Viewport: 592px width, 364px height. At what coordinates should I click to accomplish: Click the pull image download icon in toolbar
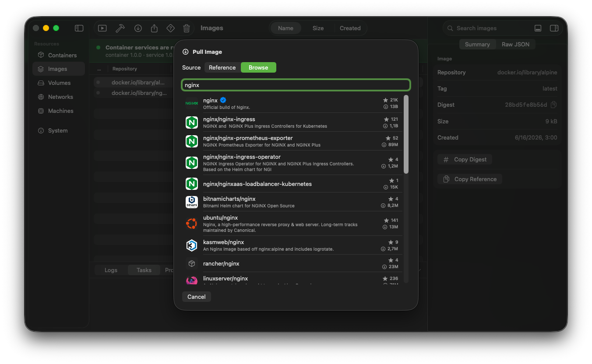(138, 28)
